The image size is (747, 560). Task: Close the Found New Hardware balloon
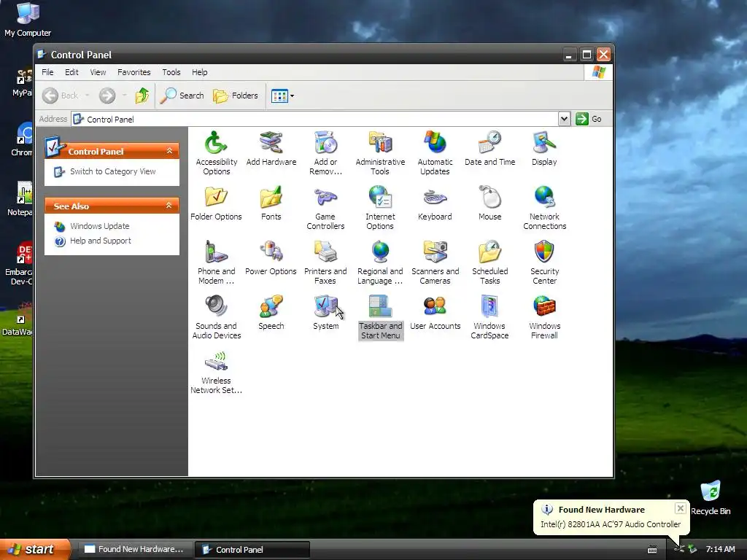[681, 508]
